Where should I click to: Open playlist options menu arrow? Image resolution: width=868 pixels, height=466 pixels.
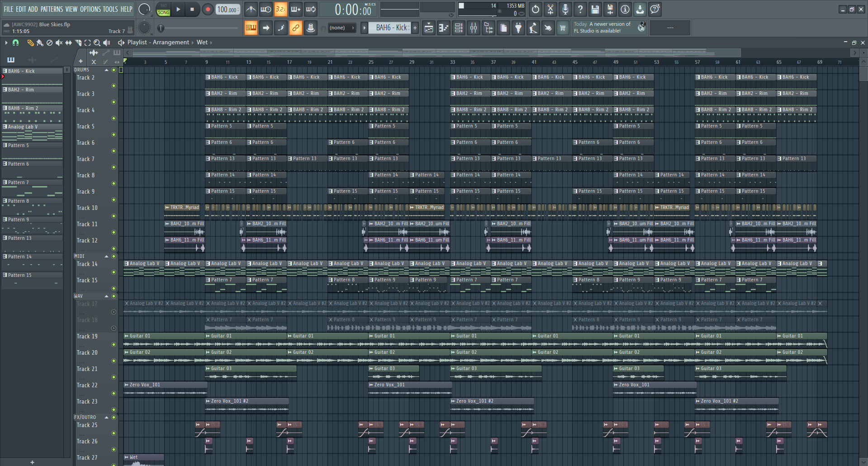(x=6, y=43)
